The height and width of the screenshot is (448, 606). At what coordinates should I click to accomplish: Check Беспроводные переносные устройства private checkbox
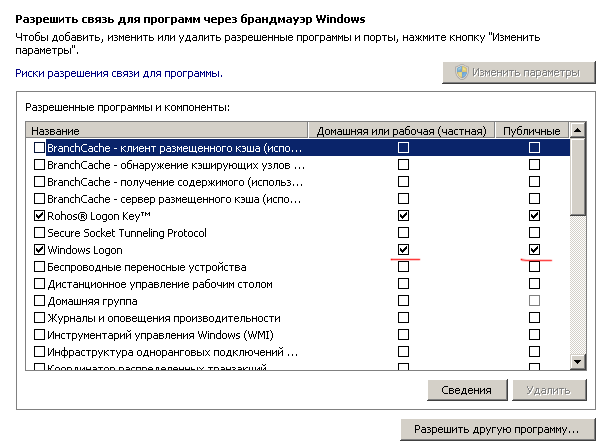(x=403, y=267)
